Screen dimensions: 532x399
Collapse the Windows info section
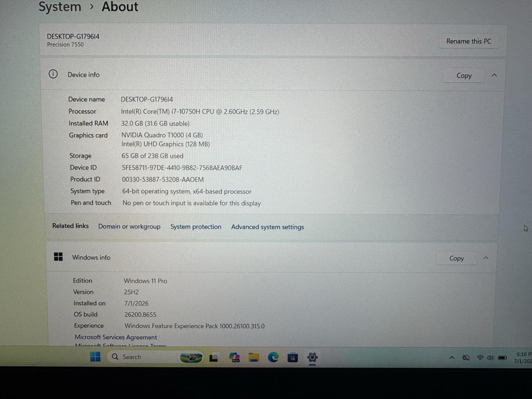(486, 258)
